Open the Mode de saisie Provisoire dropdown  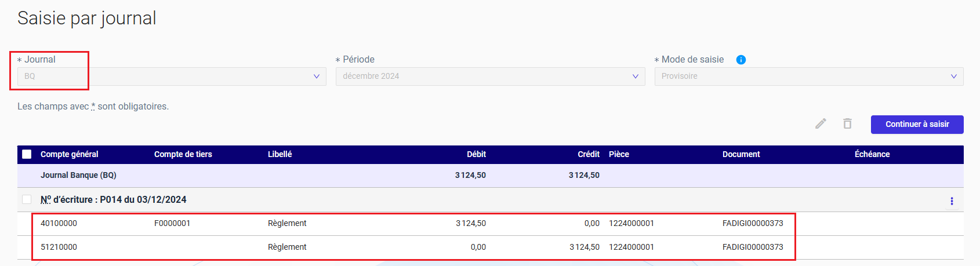click(809, 76)
